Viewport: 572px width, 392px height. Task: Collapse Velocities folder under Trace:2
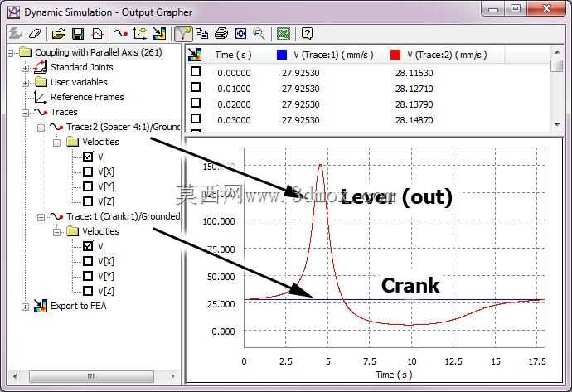pyautogui.click(x=56, y=143)
